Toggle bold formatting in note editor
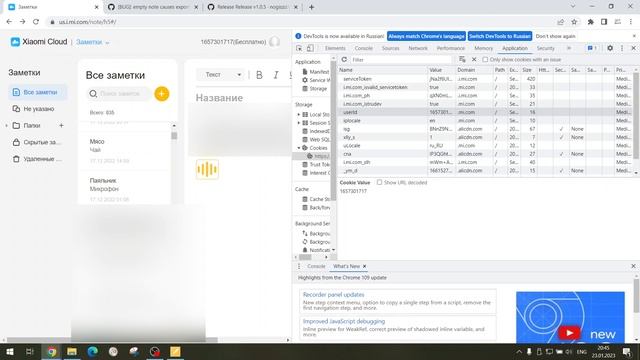This screenshot has height=360, width=640. [259, 75]
